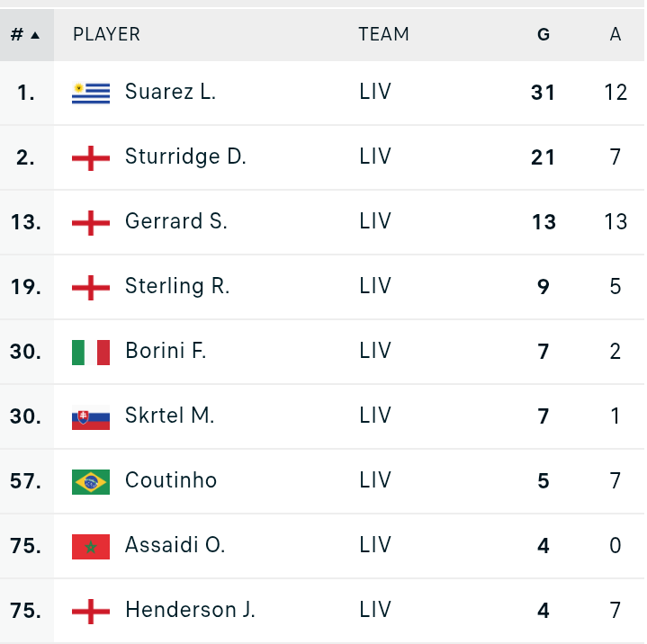Click England flag next to Sturridge D.

click(x=91, y=157)
